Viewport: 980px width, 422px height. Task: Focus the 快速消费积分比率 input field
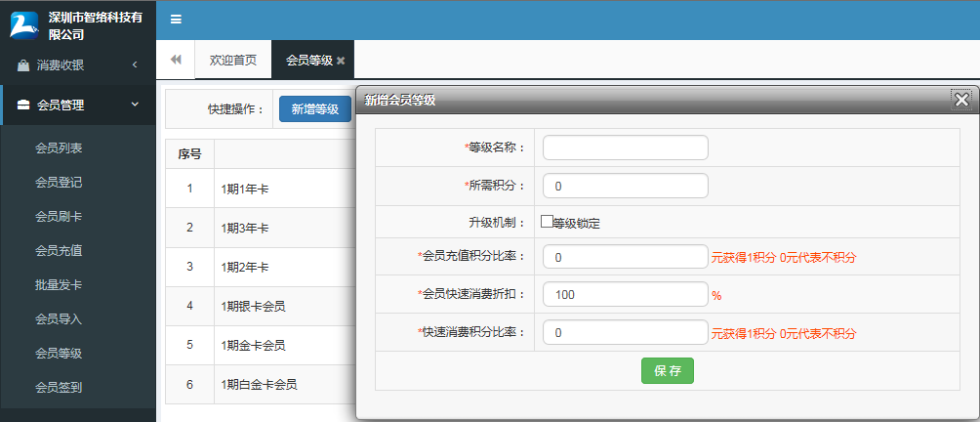pyautogui.click(x=626, y=332)
